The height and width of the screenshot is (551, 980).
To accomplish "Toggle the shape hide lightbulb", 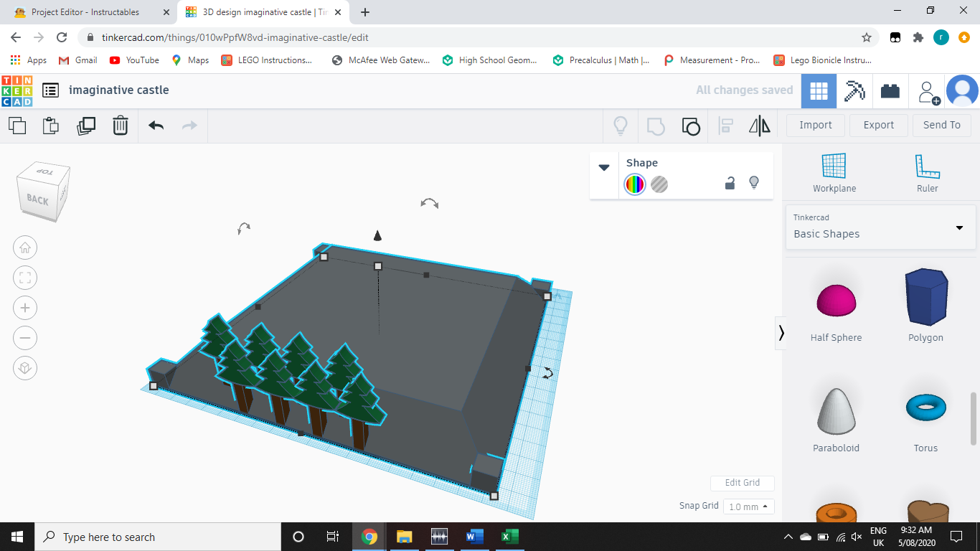I will coord(754,183).
